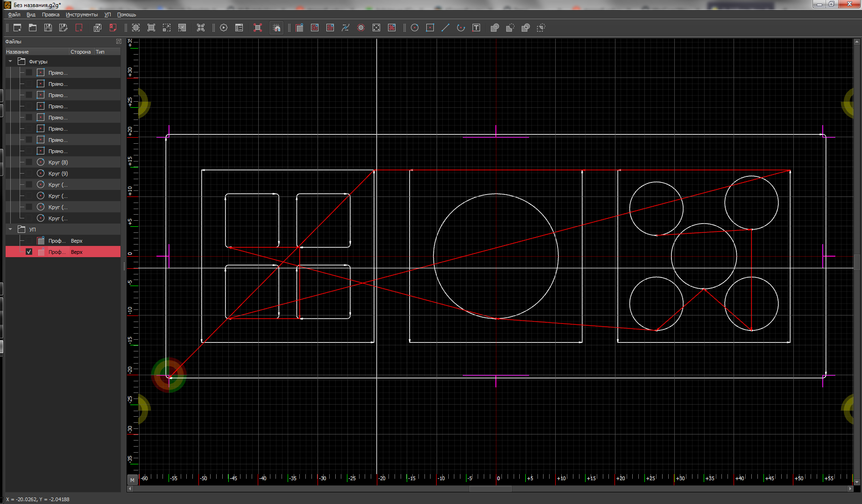The height and width of the screenshot is (504, 862).
Task: Start the simulation with the gear-play icon
Action: pos(224,28)
